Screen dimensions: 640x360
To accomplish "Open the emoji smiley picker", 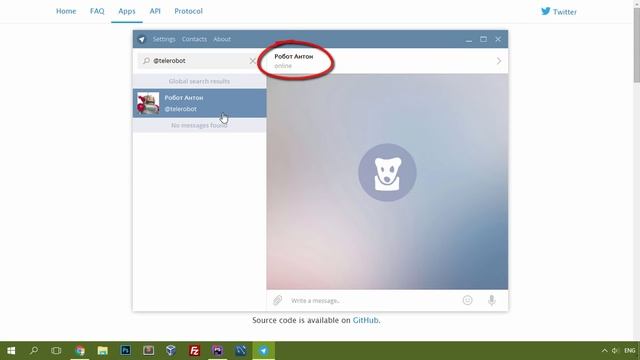I will 467,300.
